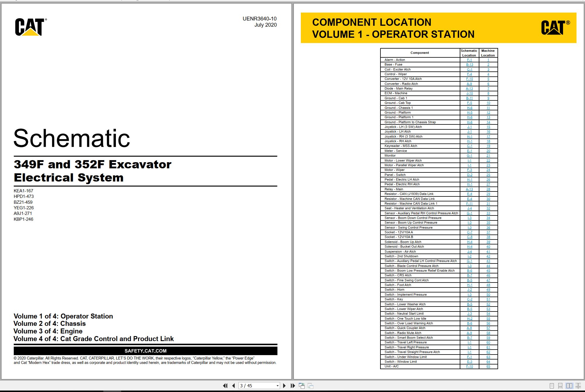Select the two-page facing view

569,386
